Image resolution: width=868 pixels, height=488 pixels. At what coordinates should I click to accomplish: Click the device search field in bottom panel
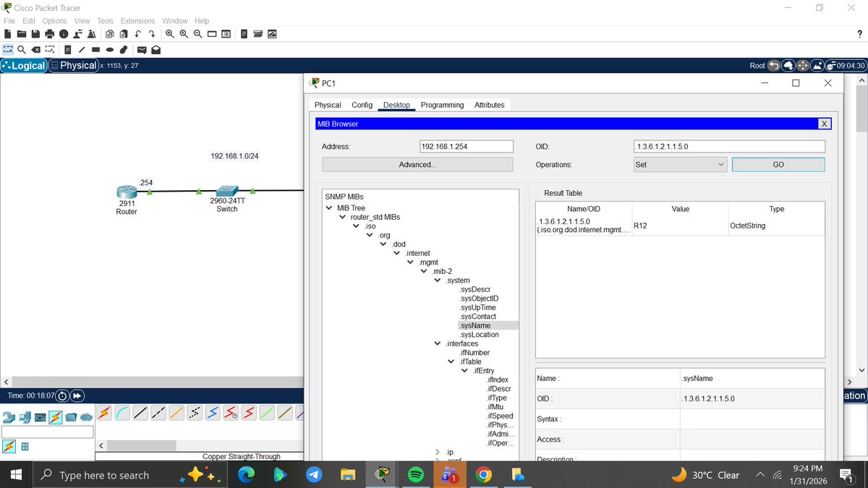[47, 432]
